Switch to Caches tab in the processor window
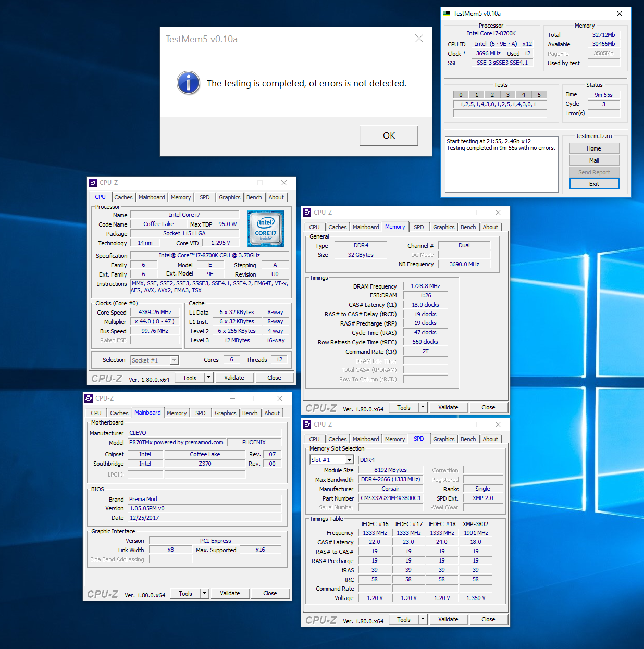The height and width of the screenshot is (649, 644). 123,197
